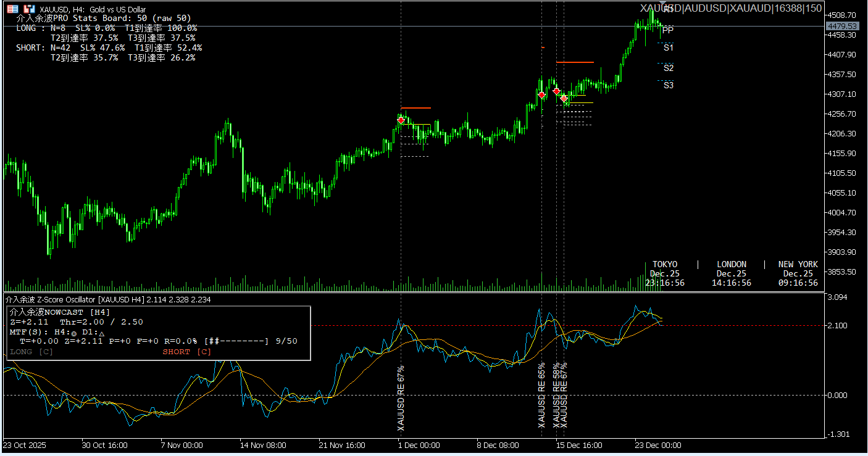The image size is (868, 456).
Task: Click the T2 37.5% T3 37.5% row
Action: (123, 38)
